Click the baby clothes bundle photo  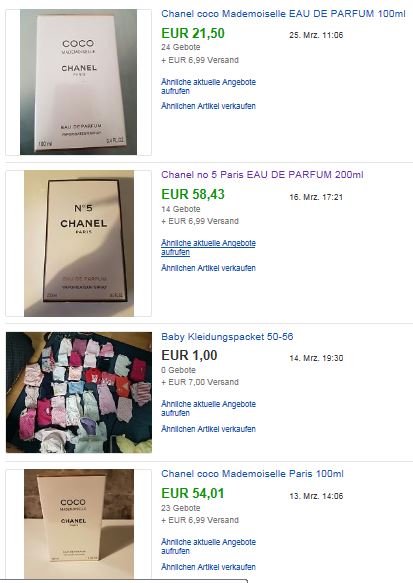pos(79,392)
